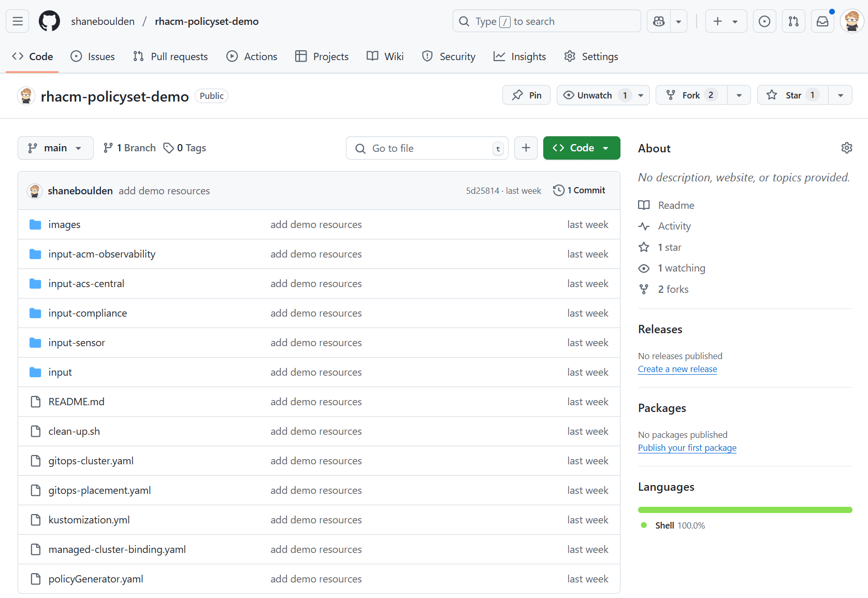Open the issues circle icon in header
Viewport: 868px width, 598px height.
tap(764, 21)
